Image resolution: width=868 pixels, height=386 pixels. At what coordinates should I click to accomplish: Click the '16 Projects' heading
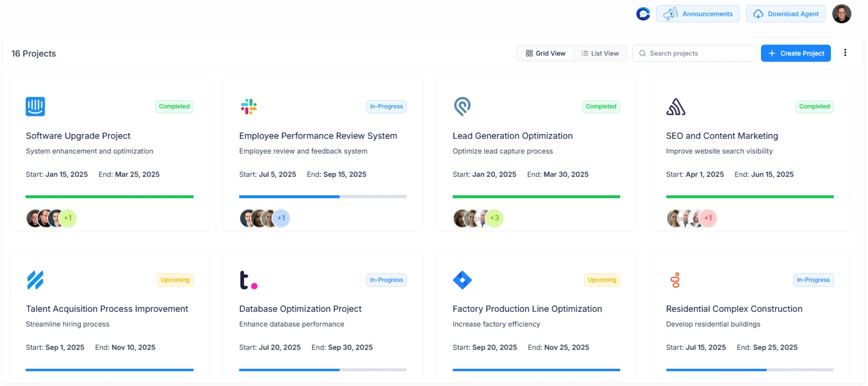point(34,53)
